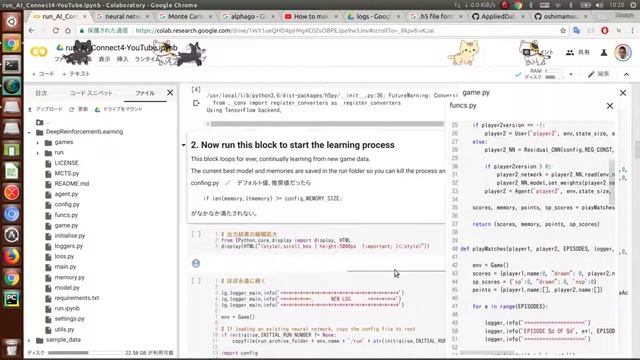Screen dimensions: 640x360
Task: Launch the Terminal from the dock
Action: click(x=11, y=64)
